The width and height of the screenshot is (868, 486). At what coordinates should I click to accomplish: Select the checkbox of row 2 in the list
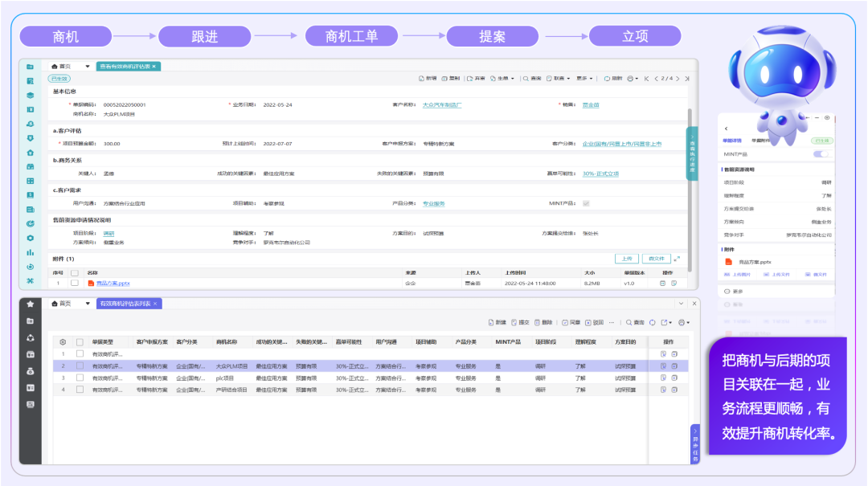pos(80,366)
